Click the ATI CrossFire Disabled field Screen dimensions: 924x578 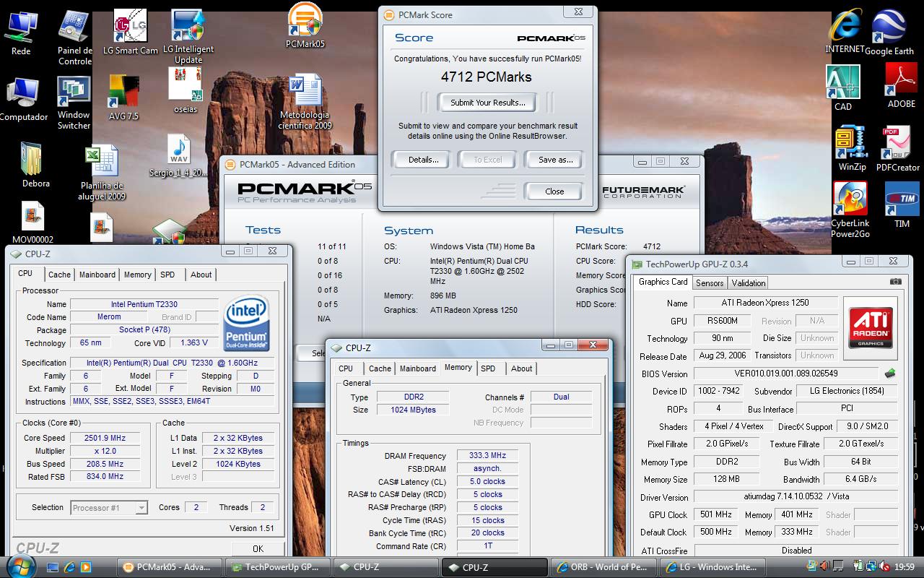(797, 550)
